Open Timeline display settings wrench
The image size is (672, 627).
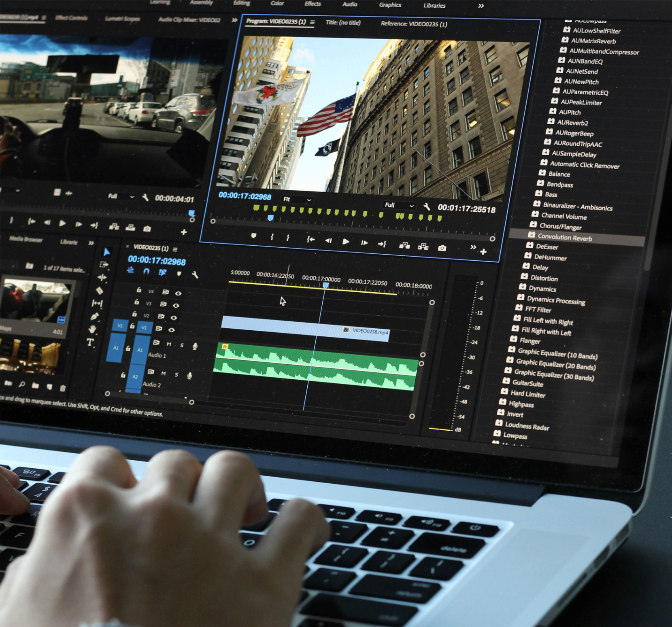coord(195,275)
